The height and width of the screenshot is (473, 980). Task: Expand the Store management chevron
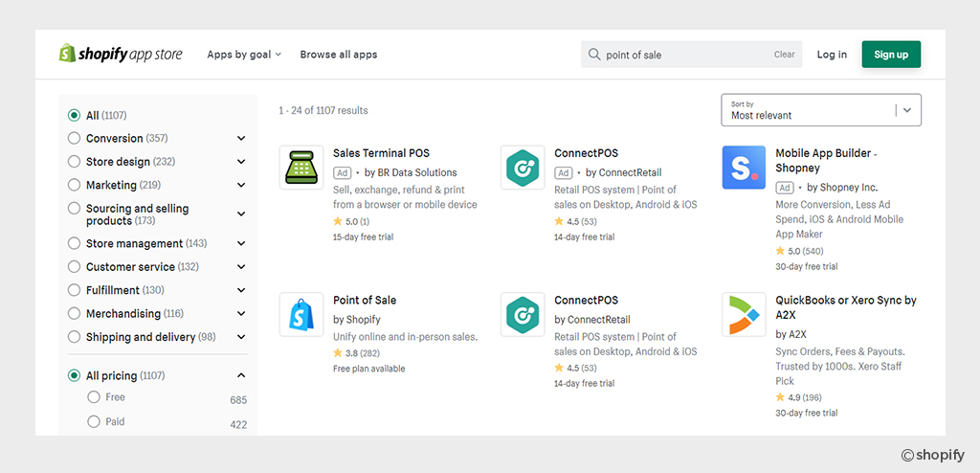(241, 243)
